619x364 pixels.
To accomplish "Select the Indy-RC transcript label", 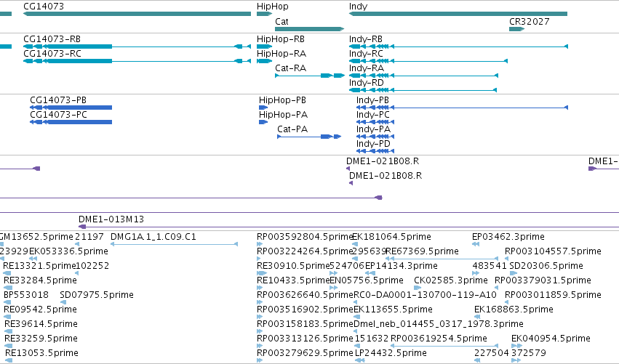I will pos(366,54).
